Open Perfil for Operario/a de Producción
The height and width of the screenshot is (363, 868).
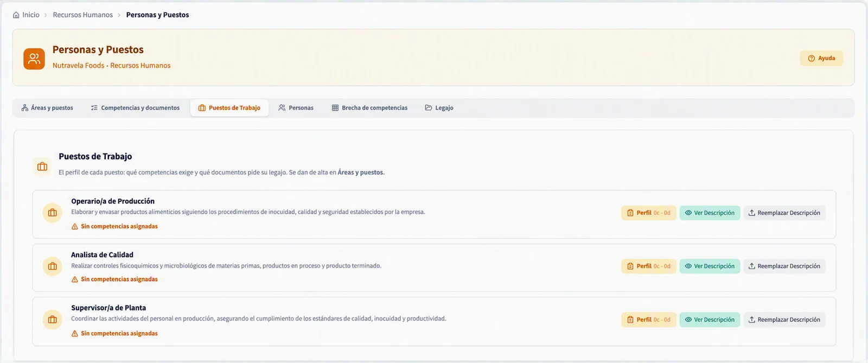[649, 213]
